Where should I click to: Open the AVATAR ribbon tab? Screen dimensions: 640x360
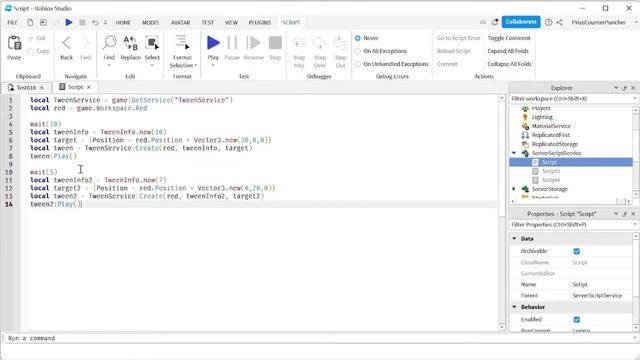(180, 22)
